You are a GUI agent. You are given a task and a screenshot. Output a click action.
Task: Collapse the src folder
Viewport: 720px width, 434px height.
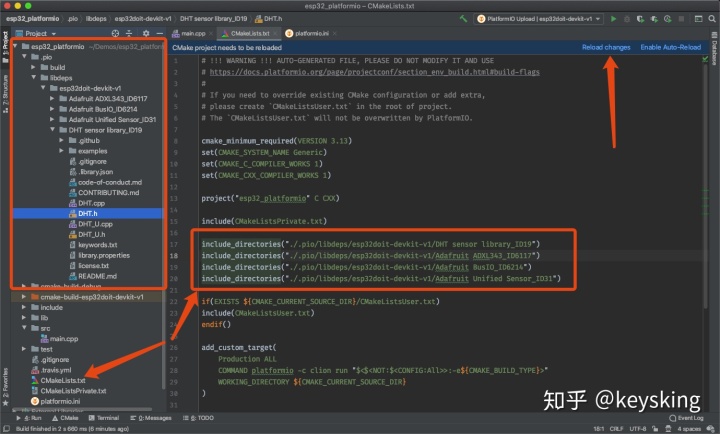pos(24,328)
